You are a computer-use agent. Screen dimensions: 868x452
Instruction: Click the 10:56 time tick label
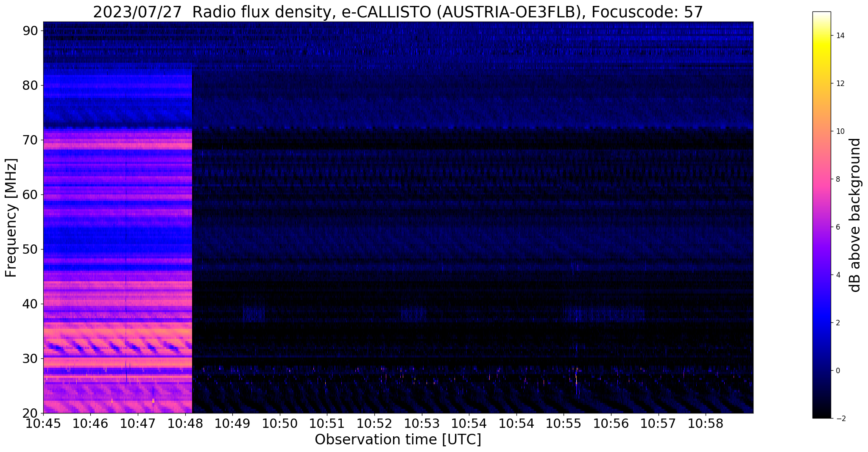[x=611, y=424]
